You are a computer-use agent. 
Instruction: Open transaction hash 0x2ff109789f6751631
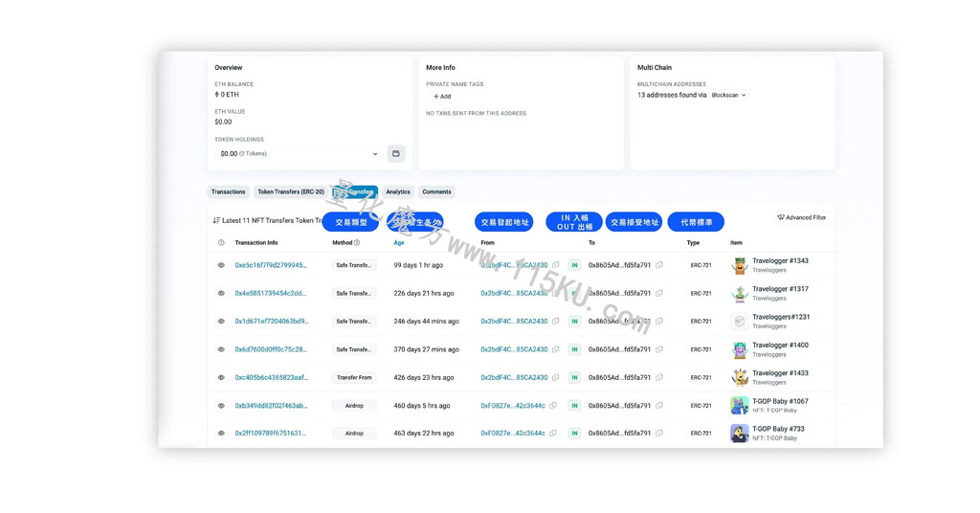271,433
